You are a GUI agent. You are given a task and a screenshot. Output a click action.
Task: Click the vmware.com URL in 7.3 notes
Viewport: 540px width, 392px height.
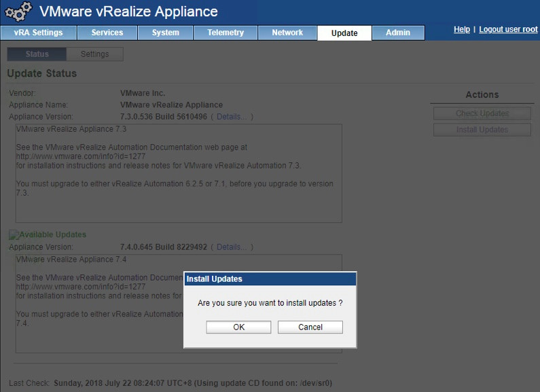point(81,156)
